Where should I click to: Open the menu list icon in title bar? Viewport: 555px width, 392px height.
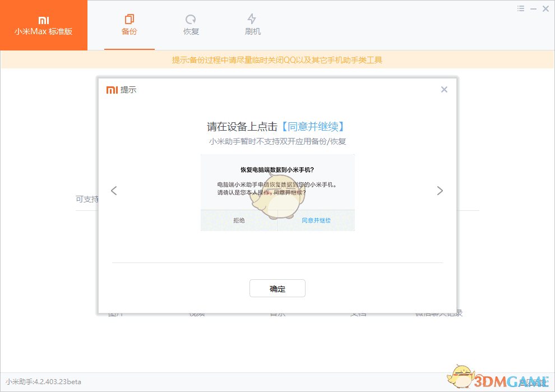pos(521,8)
